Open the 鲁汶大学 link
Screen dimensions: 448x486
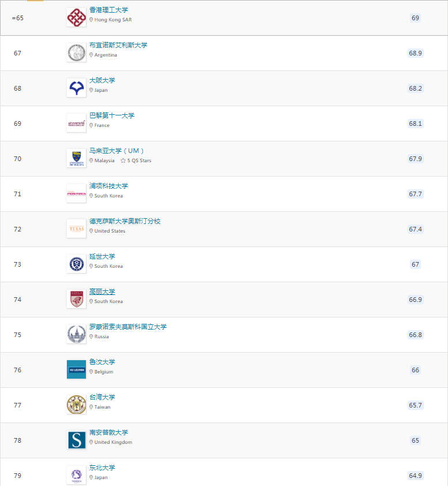(x=102, y=362)
